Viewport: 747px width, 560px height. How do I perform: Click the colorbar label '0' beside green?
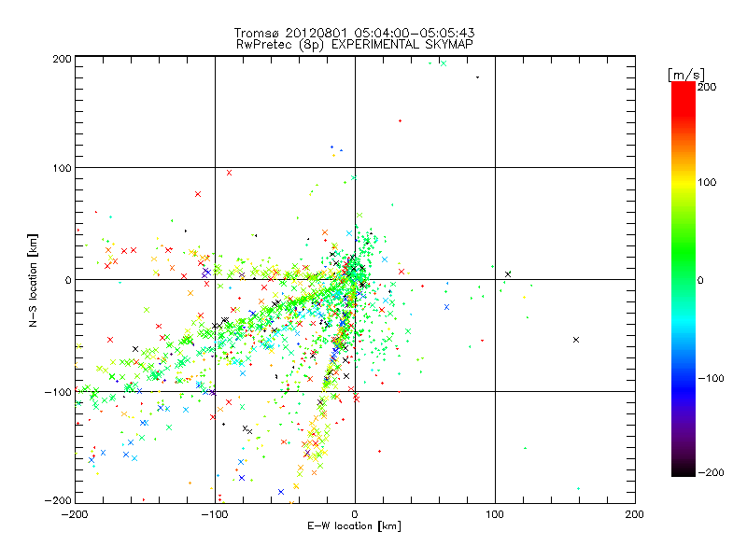coord(700,280)
